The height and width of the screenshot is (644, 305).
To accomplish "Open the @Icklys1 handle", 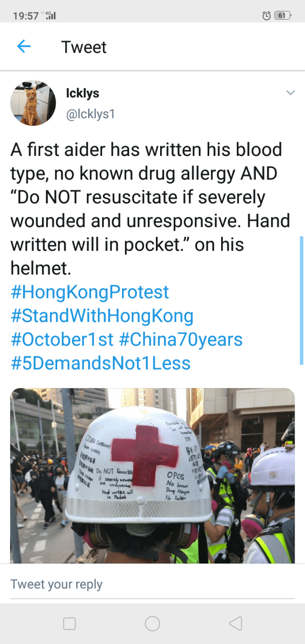I will 91,114.
